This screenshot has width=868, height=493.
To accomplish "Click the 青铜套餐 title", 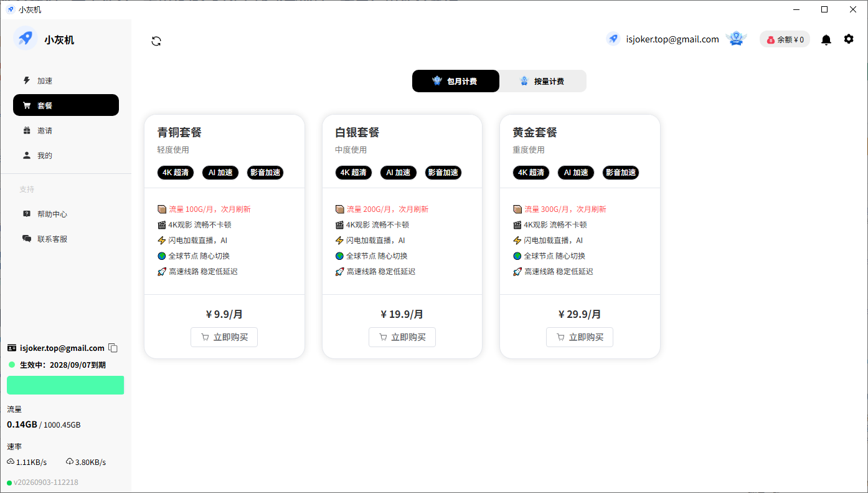I will [x=179, y=132].
